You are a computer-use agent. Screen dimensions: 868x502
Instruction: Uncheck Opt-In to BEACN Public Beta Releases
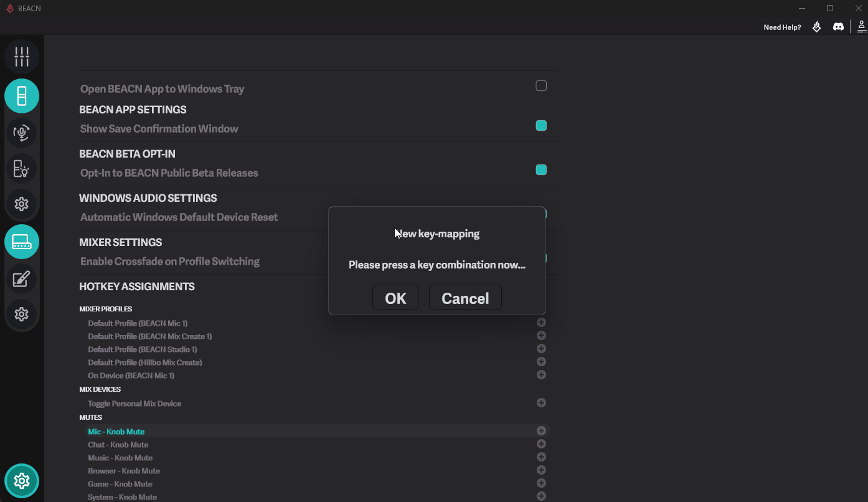pos(542,170)
